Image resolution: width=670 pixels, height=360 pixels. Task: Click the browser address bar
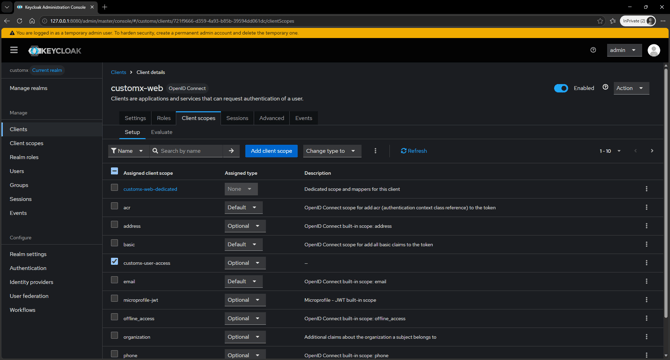[x=316, y=21]
